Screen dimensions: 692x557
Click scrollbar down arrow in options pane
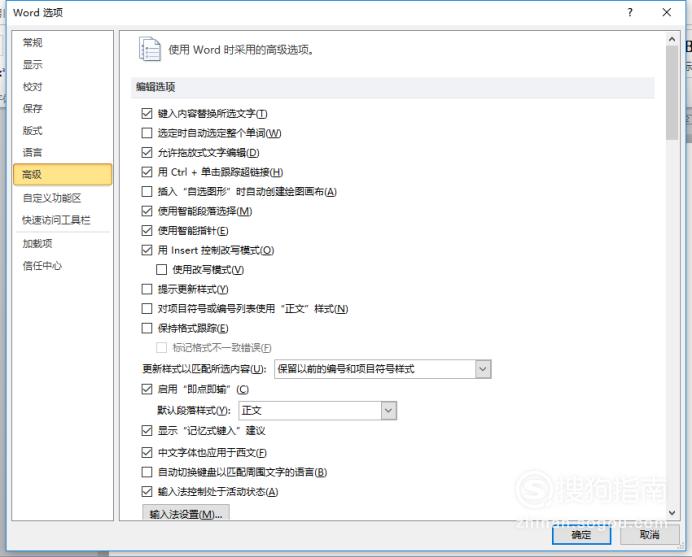(672, 512)
